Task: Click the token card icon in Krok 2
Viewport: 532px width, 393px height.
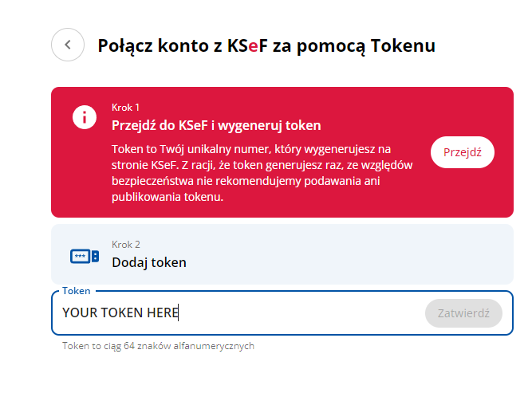Action: pos(84,257)
